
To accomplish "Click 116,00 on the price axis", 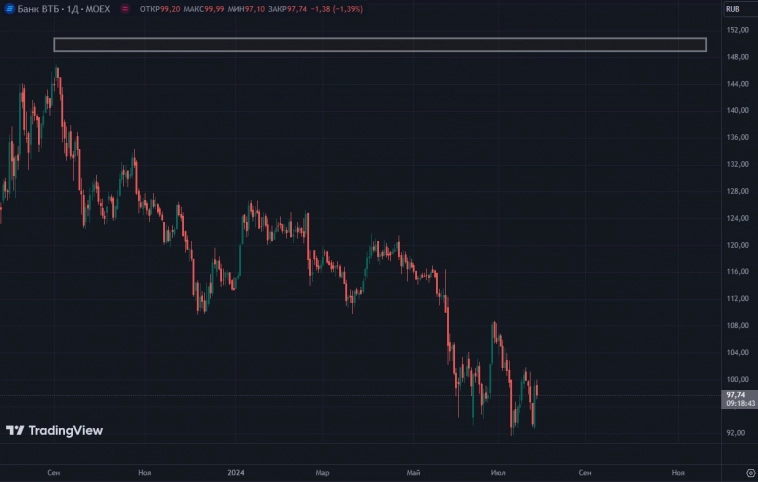I will coord(738,272).
